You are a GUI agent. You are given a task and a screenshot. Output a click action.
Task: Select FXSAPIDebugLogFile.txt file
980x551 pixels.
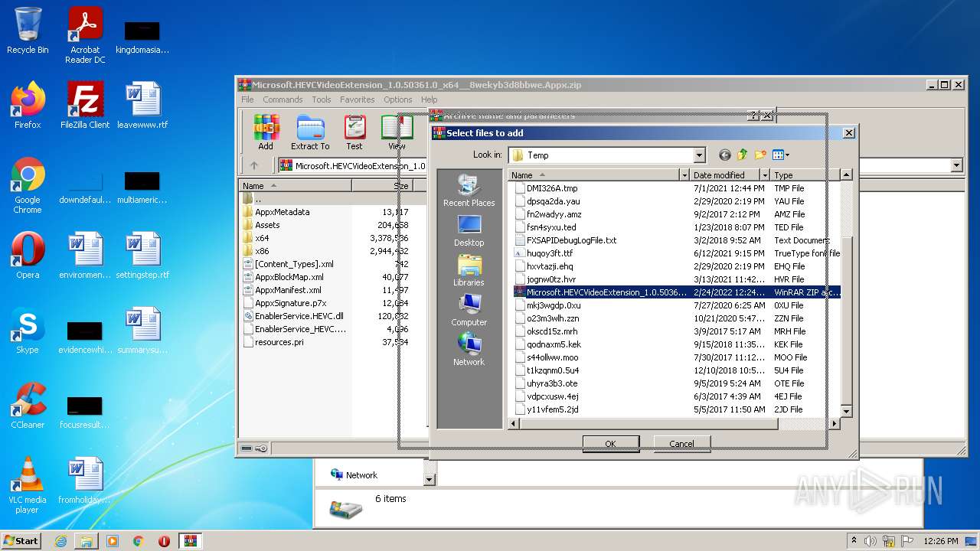pos(571,240)
